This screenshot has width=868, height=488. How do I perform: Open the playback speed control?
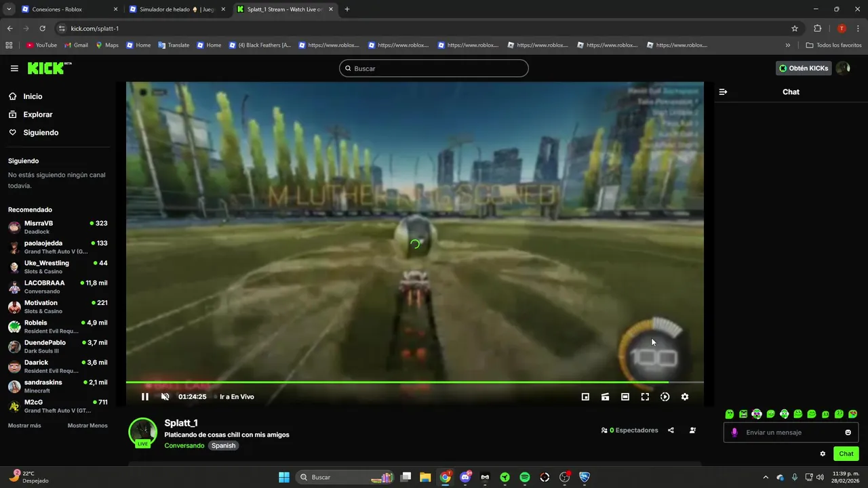665,396
